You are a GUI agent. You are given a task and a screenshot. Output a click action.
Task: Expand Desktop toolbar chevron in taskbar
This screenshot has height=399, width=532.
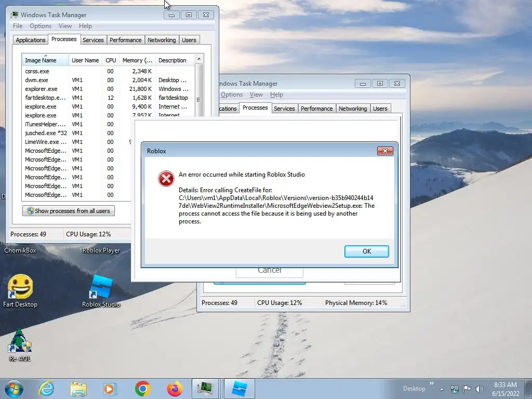(432, 383)
